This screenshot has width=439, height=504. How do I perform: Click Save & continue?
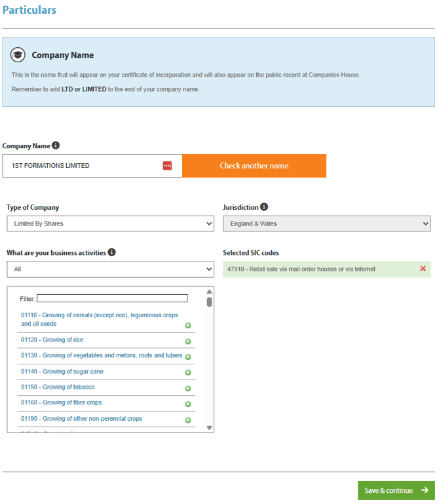point(396,490)
